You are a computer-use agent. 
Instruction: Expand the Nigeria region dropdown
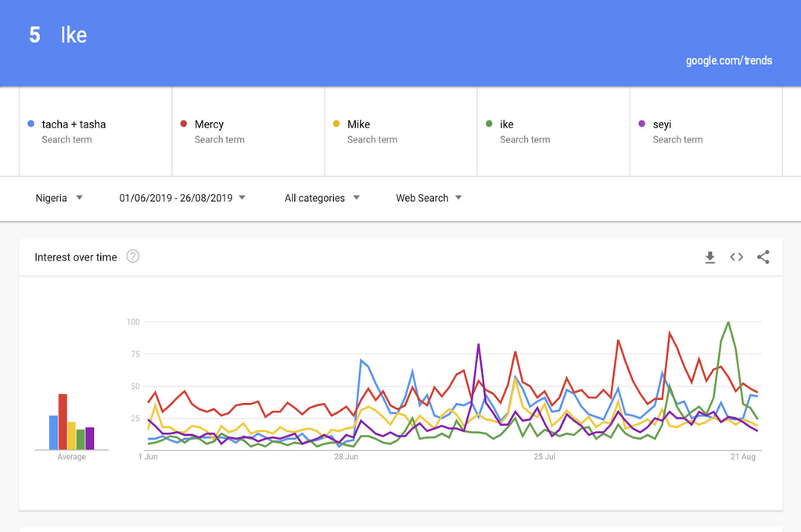[59, 198]
